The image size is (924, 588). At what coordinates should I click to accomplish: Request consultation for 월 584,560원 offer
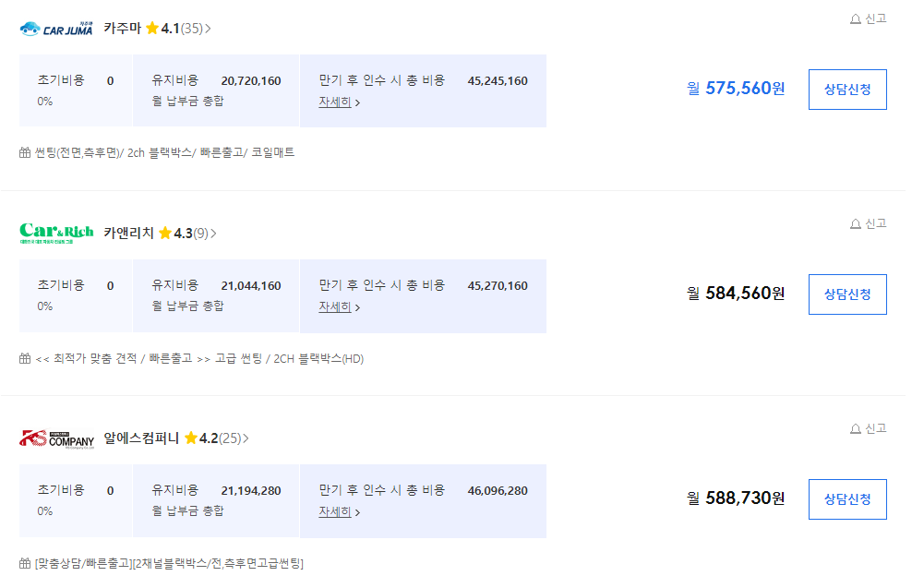point(847,294)
